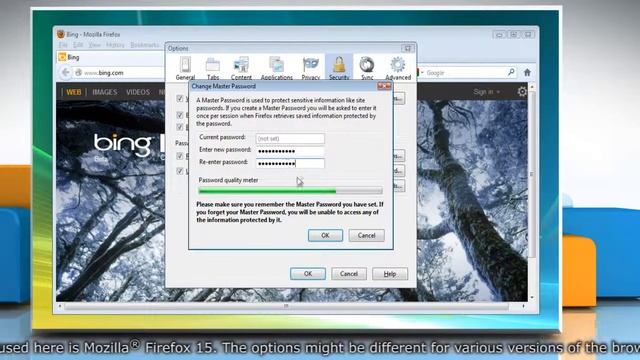Viewport: 640px width, 360px height.
Task: Open the Sign in dropdown on Bing
Action: click(487, 92)
